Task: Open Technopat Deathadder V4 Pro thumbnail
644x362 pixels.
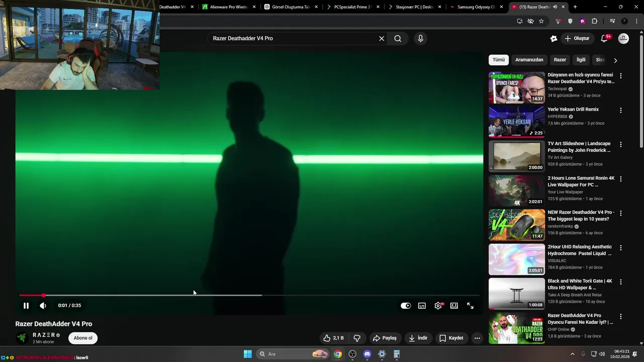Action: [517, 87]
